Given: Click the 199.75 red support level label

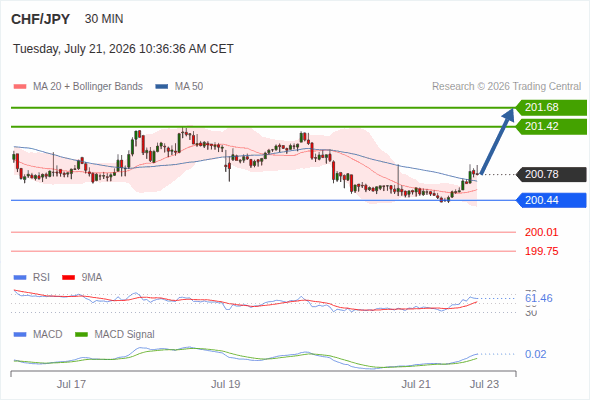Looking at the screenshot, I should [541, 251].
